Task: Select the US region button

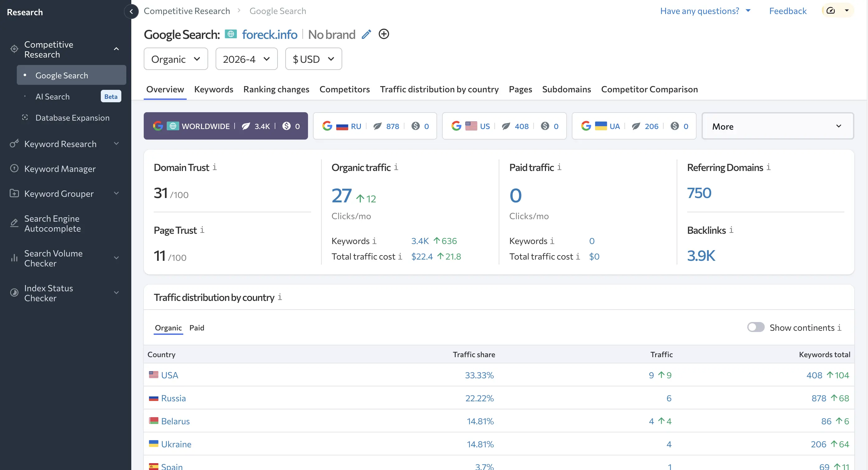Action: coord(504,126)
